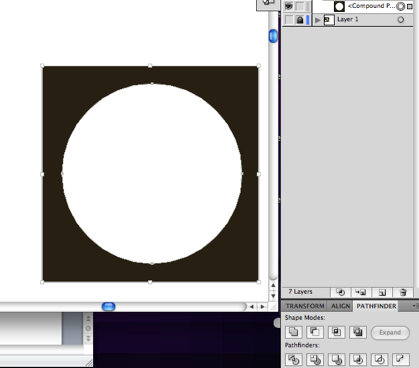Delete selection with Layers trash icon
The image size is (419, 368).
tap(403, 292)
